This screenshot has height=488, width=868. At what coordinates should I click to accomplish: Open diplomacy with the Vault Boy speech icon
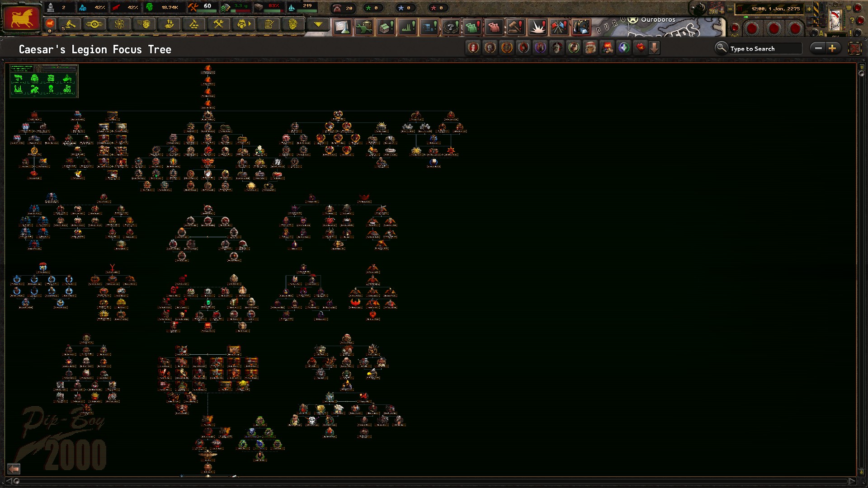click(145, 24)
